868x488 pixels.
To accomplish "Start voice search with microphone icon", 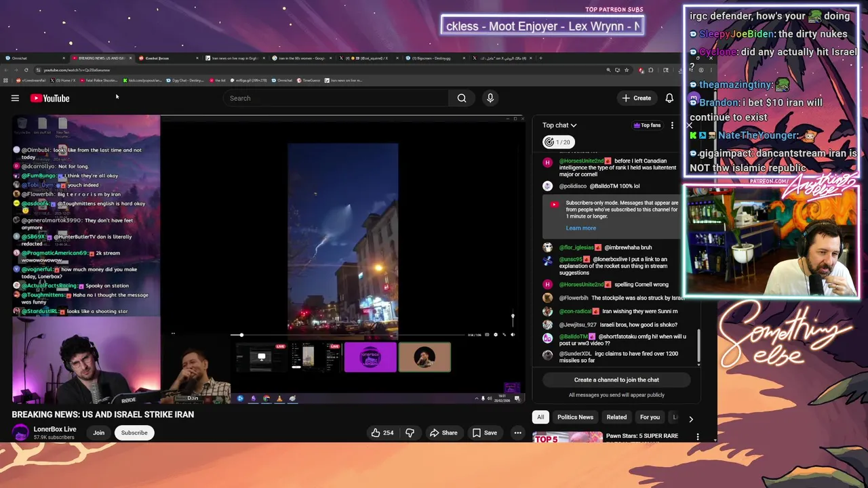I will click(490, 98).
